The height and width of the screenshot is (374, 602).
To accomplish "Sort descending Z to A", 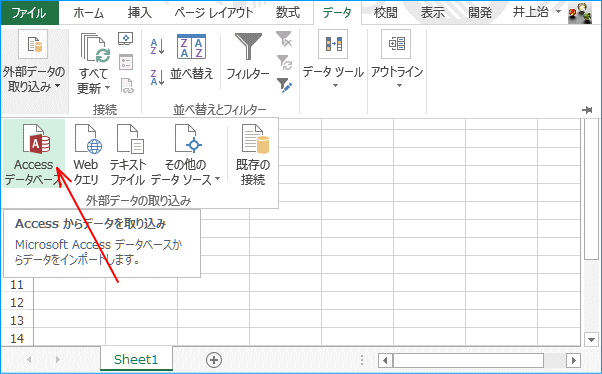I will [157, 77].
